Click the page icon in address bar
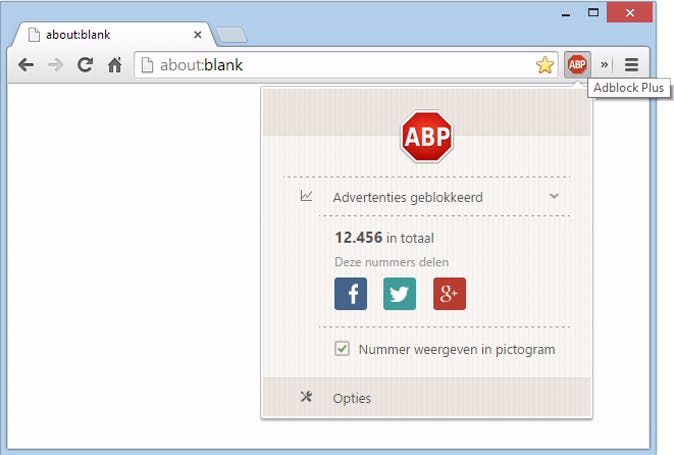Viewport: 674px width, 455px height. (x=147, y=65)
